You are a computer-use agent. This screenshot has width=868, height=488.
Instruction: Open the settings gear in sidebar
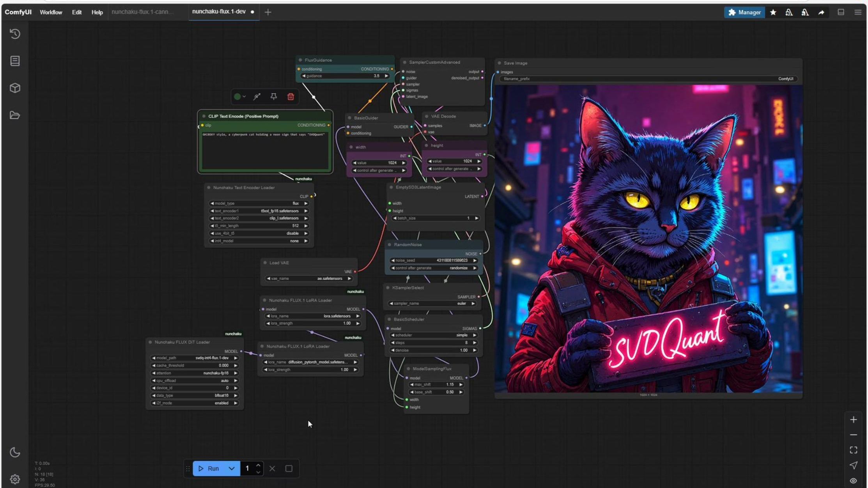click(15, 479)
